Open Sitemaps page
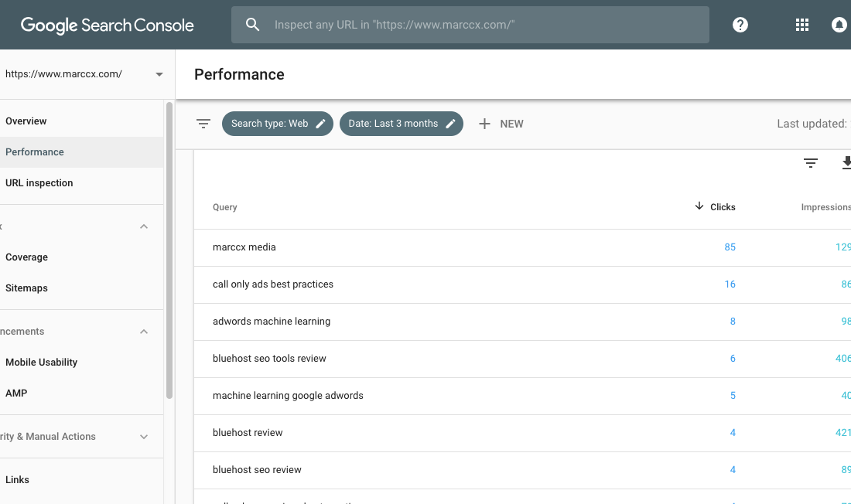The height and width of the screenshot is (504, 851). pyautogui.click(x=26, y=288)
